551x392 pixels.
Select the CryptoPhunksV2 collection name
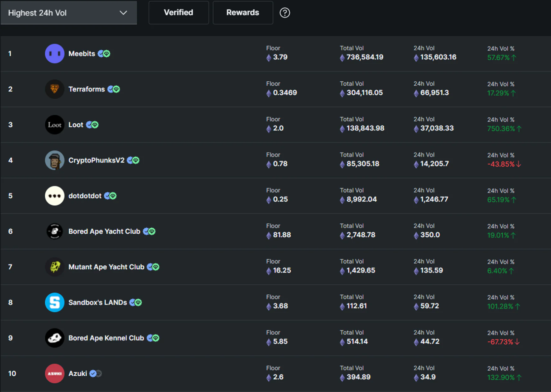pyautogui.click(x=96, y=160)
